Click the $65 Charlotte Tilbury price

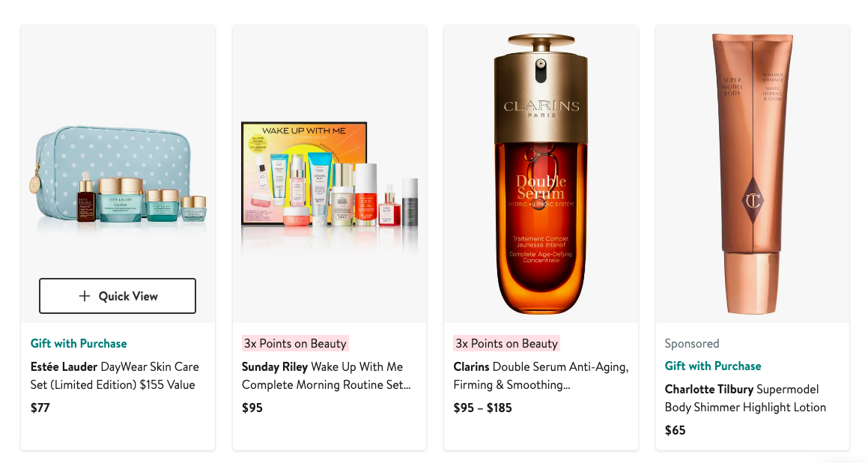(x=676, y=430)
